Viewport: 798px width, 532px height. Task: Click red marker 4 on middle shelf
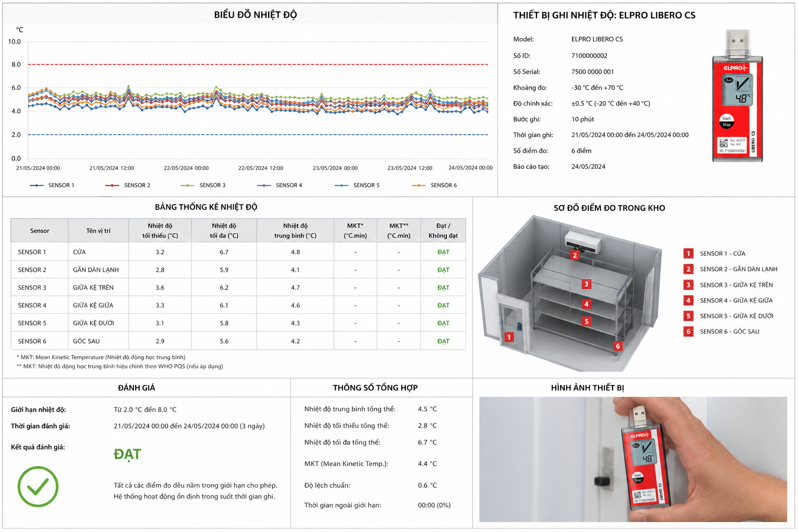[586, 304]
